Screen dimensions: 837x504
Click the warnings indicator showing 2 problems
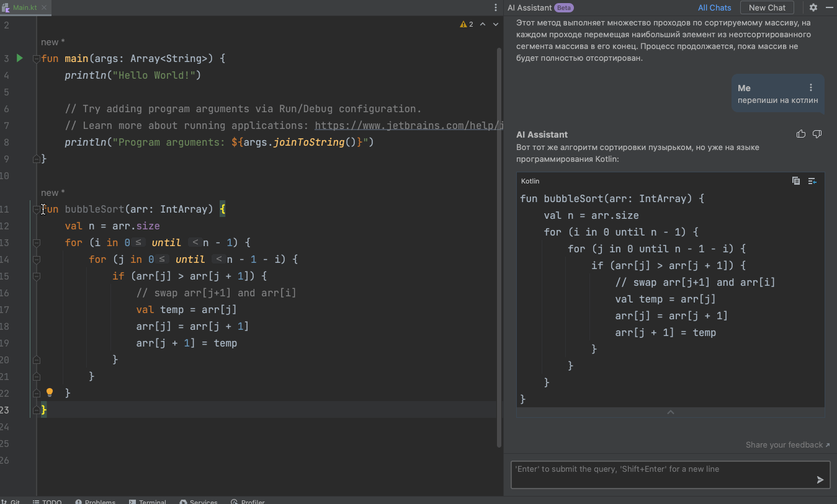(467, 24)
